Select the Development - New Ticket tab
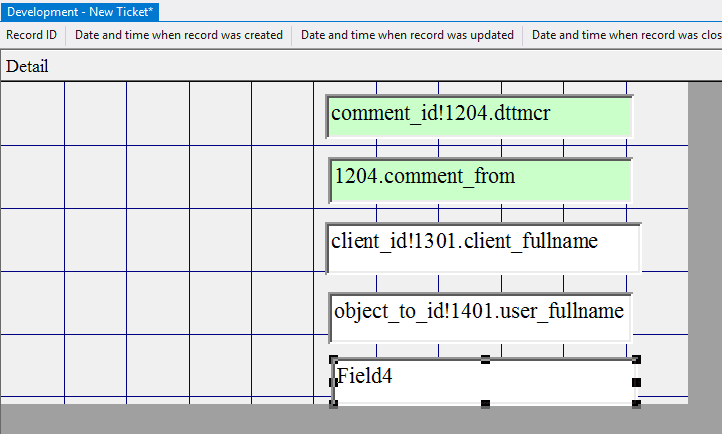722x434 pixels. [x=80, y=11]
